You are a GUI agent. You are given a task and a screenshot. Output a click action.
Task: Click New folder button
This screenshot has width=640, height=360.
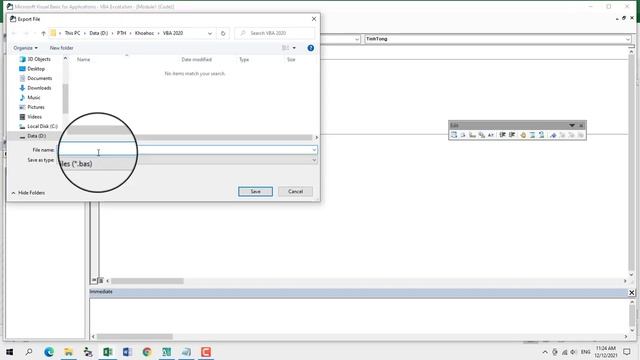pos(62,48)
